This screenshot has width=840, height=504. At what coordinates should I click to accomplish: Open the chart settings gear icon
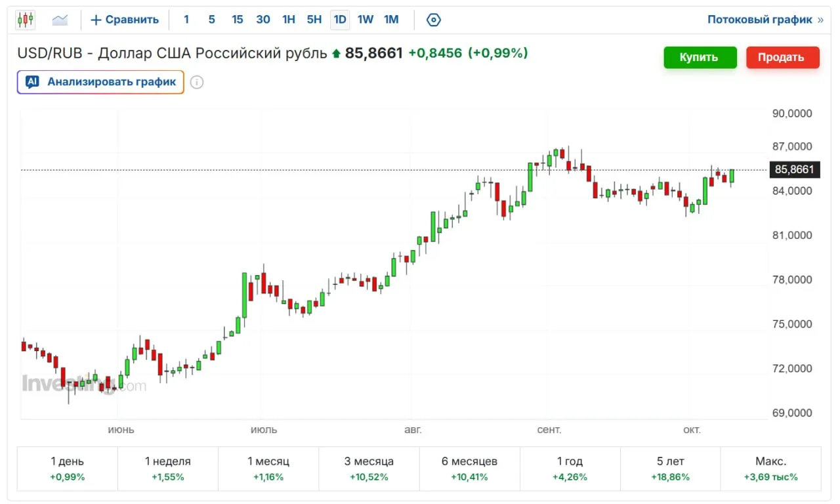click(x=433, y=20)
